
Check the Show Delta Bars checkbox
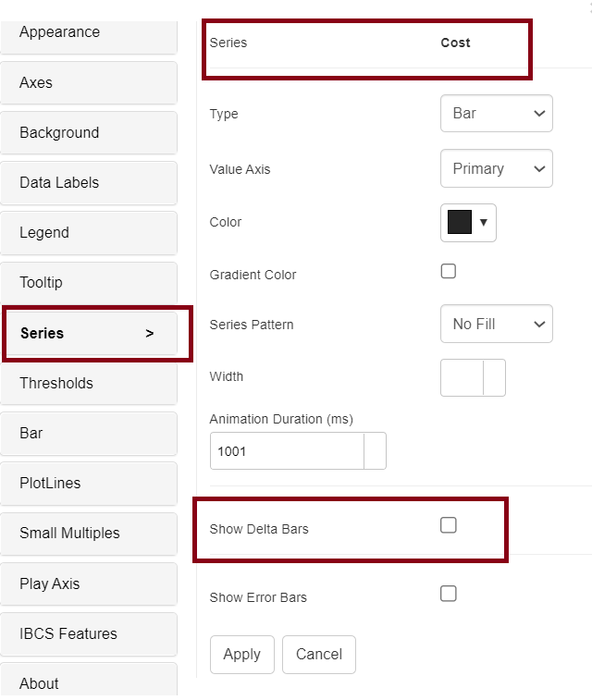click(x=449, y=525)
